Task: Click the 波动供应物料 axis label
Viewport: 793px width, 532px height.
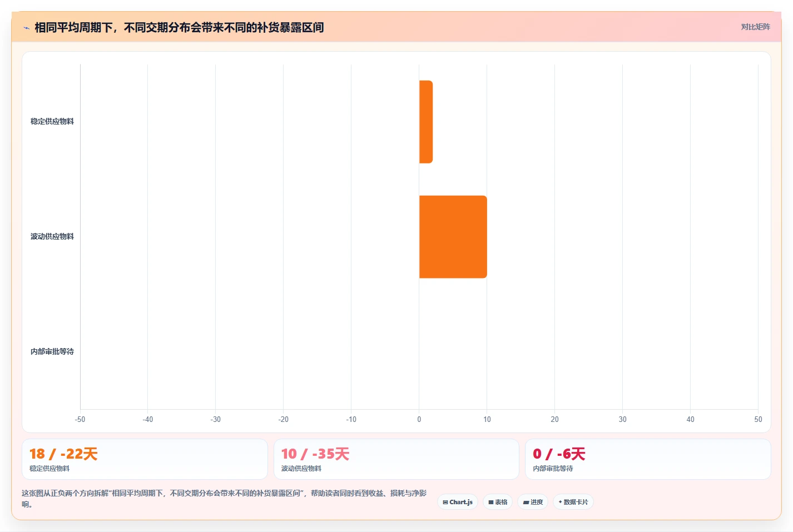Action: 52,236
